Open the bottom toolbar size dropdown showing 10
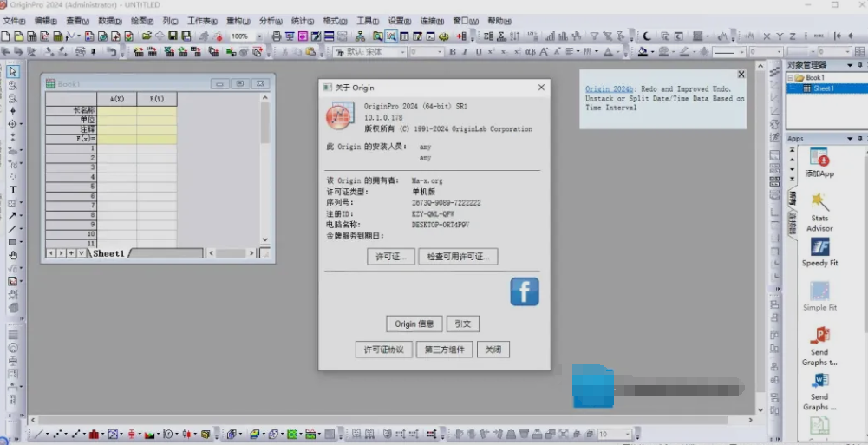The width and height of the screenshot is (868, 445). [x=627, y=435]
